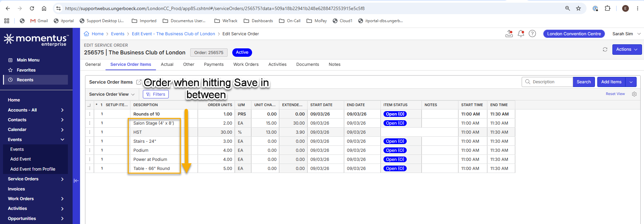Viewport: 644px width, 224px height.
Task: Open the WeTrack bookmark folder
Action: (226, 21)
